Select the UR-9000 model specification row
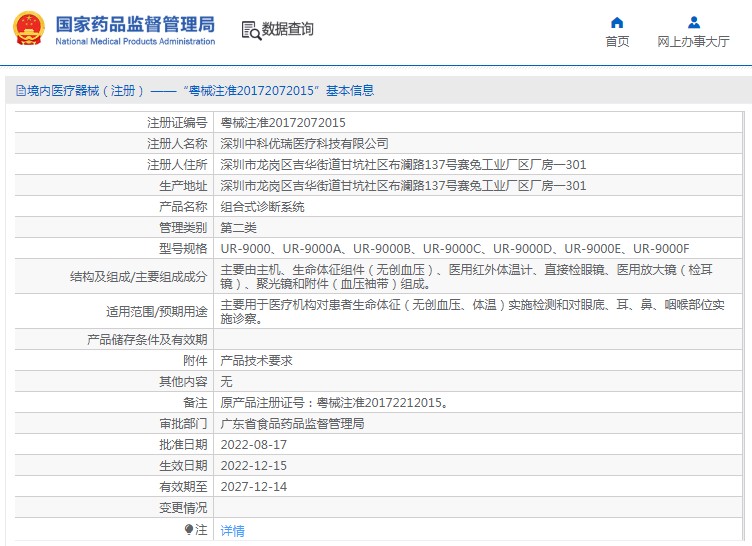Viewport: 752px width, 546px height. tap(455, 249)
